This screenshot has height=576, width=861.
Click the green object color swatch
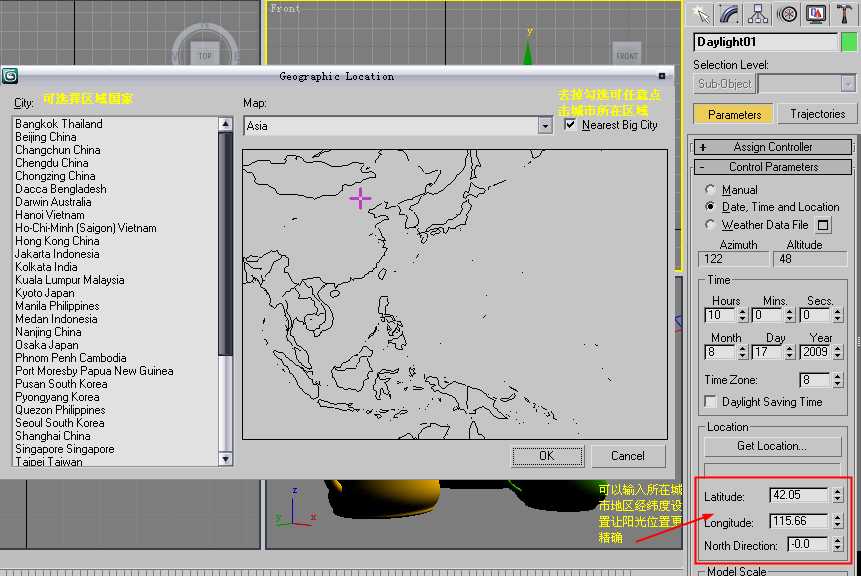click(849, 42)
